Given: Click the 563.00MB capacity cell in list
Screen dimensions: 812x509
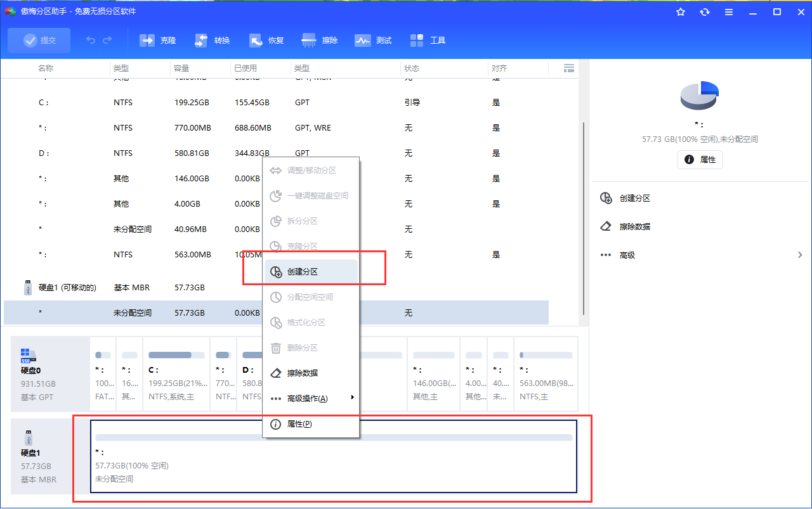Looking at the screenshot, I should 193,255.
